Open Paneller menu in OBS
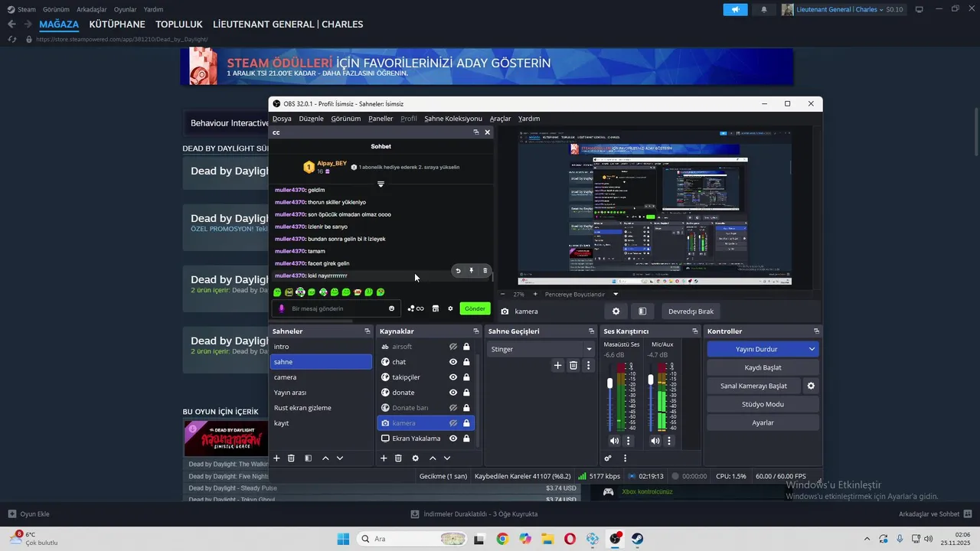This screenshot has height=551, width=980. click(x=381, y=119)
